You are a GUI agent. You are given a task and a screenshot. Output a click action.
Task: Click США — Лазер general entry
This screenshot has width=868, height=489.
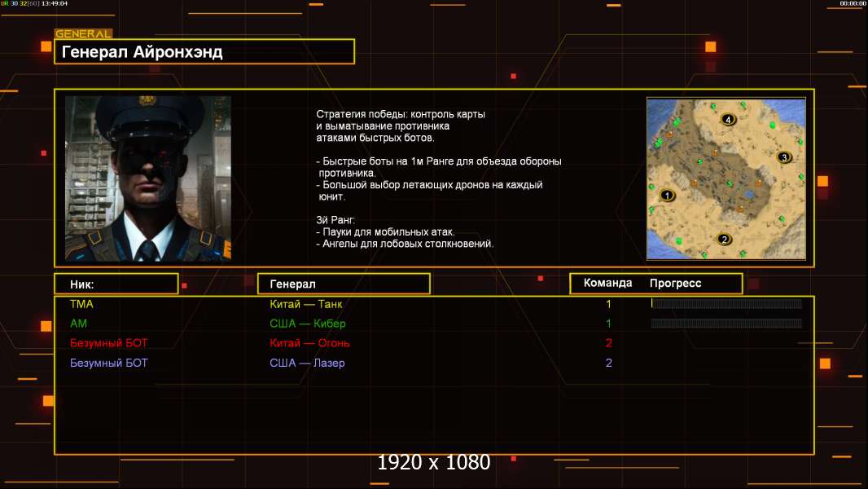coord(307,363)
